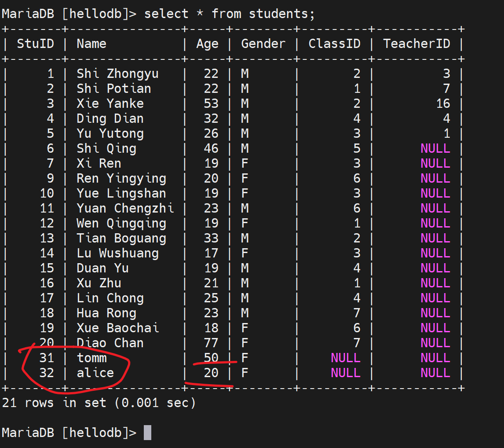
Task: Click the name Yuan Chengzhi
Action: click(125, 208)
